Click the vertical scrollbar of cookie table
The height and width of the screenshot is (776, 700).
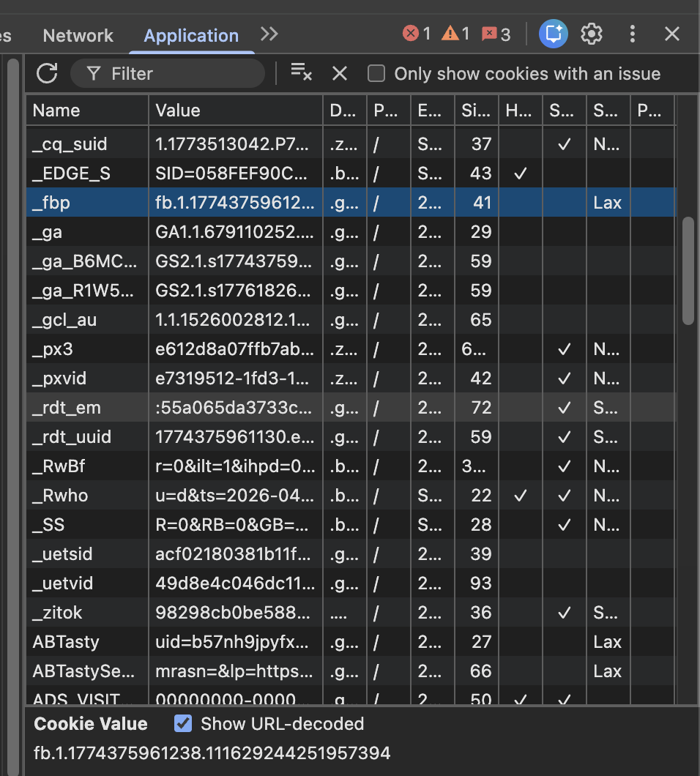click(688, 271)
